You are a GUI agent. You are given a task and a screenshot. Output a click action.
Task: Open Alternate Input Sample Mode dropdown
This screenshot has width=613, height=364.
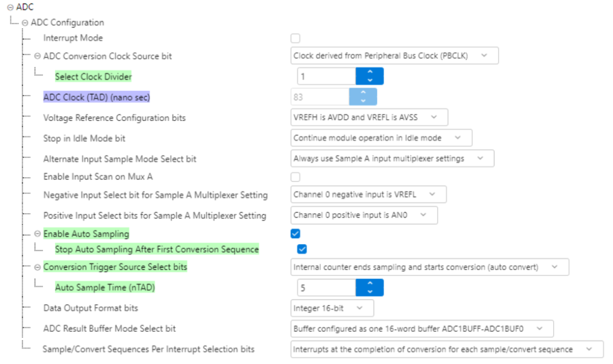tap(392, 159)
